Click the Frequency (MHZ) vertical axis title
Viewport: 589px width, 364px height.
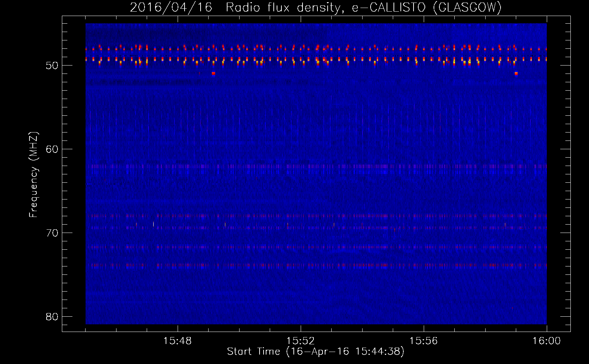pos(33,175)
